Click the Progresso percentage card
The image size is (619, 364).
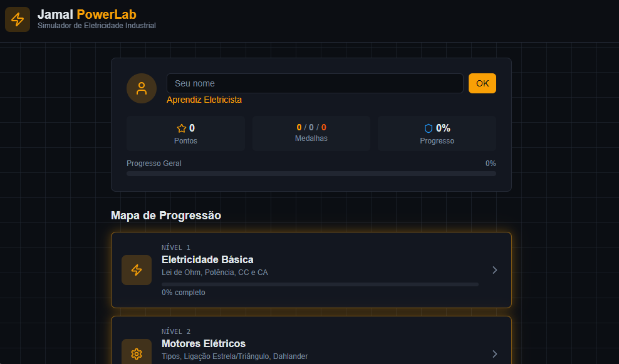(437, 133)
